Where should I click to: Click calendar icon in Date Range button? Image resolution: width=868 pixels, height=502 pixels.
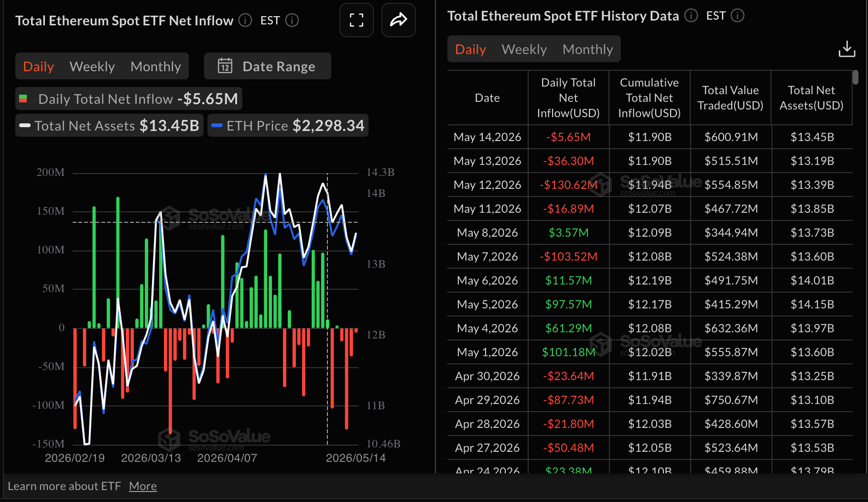point(225,66)
